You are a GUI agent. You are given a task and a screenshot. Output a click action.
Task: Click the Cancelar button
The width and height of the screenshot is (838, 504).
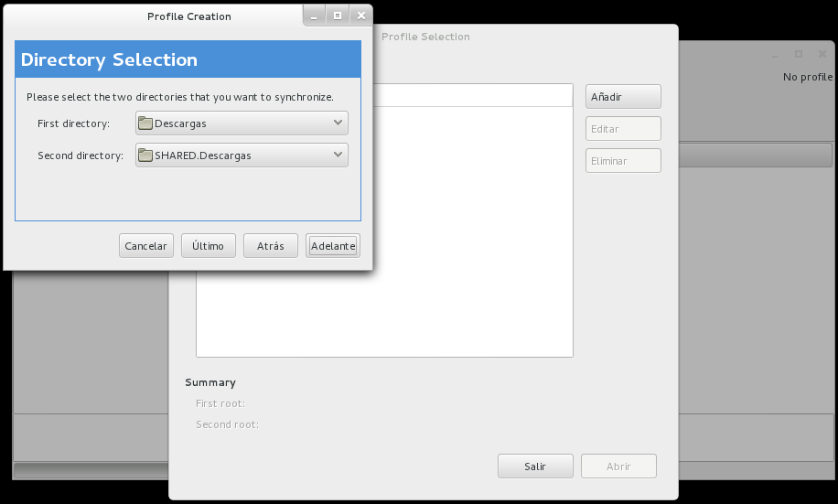(145, 246)
